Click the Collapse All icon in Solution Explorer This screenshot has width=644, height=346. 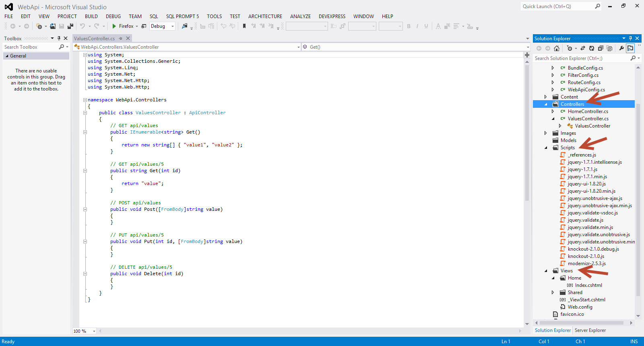pos(601,48)
